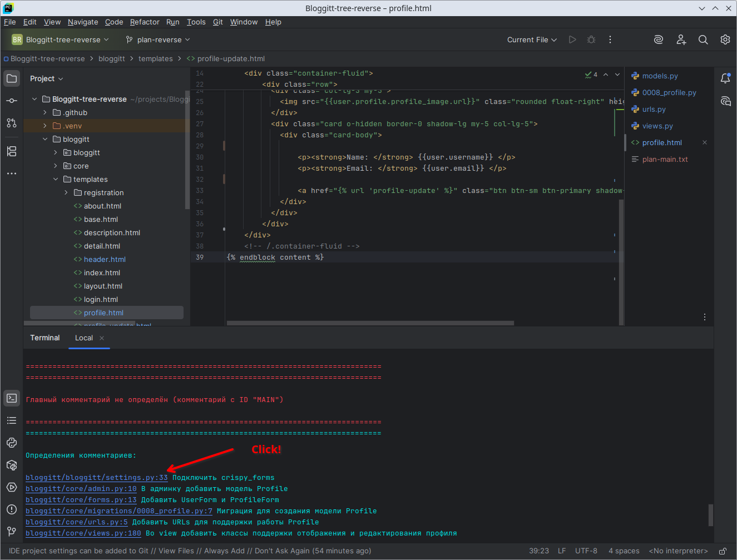Open the Pull Requests tool window icon

pos(12,123)
